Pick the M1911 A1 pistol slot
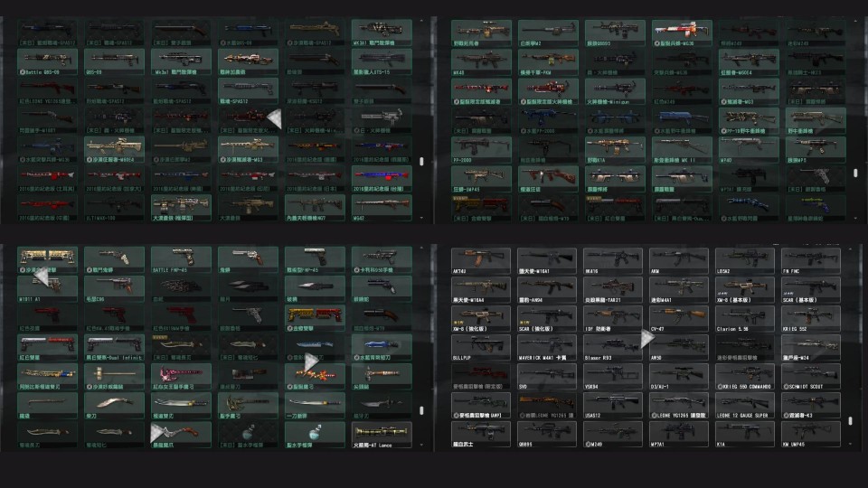868x488 pixels. [47, 289]
